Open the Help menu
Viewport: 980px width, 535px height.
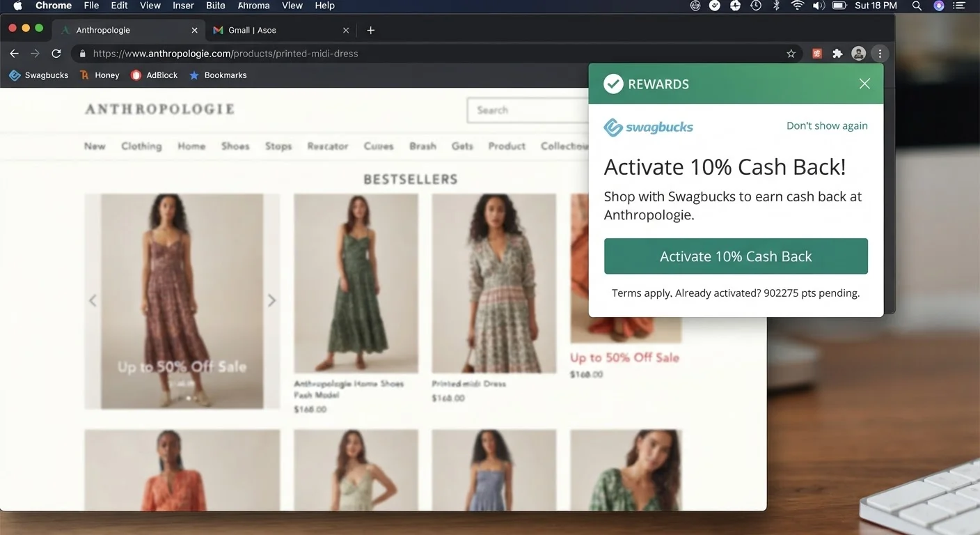[x=324, y=6]
